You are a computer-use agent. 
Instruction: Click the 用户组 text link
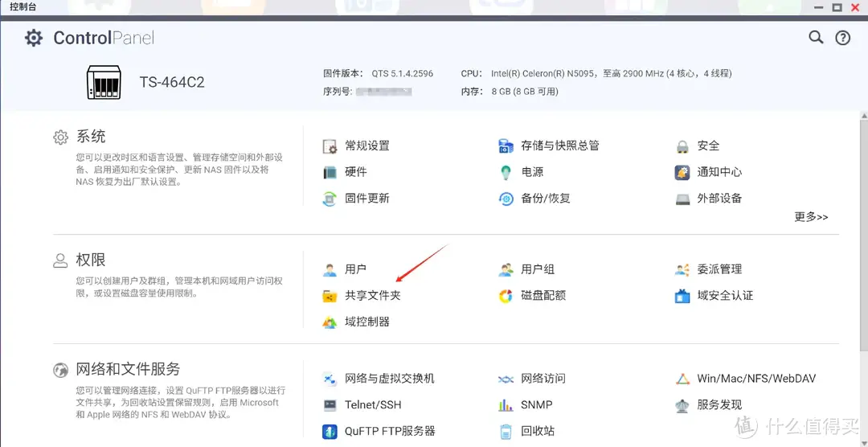[x=538, y=270]
